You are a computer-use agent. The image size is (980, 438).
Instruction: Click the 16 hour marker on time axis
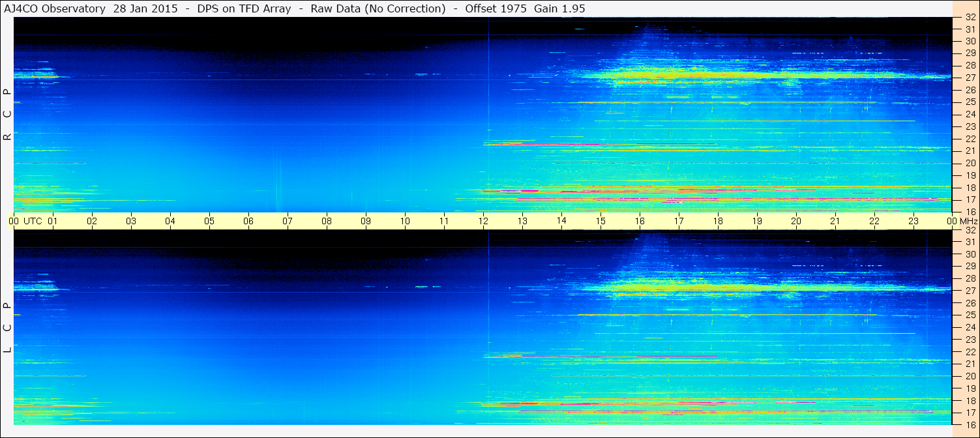click(640, 221)
